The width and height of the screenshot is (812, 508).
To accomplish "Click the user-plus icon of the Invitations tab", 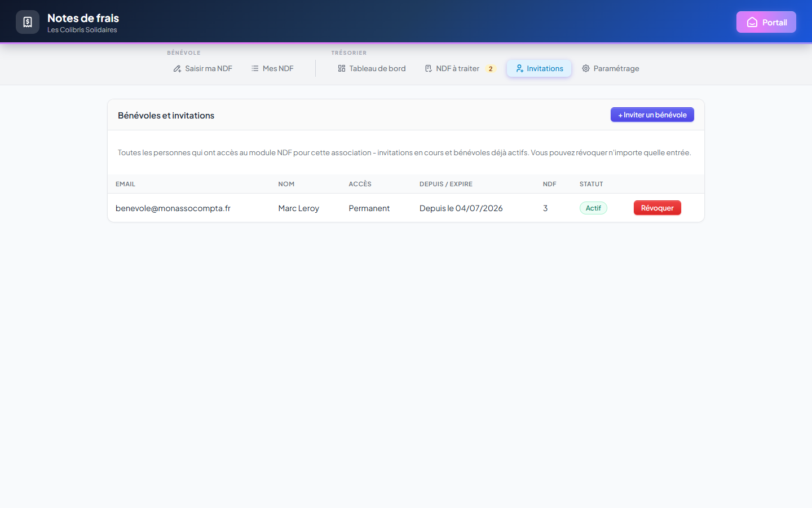I will [519, 68].
